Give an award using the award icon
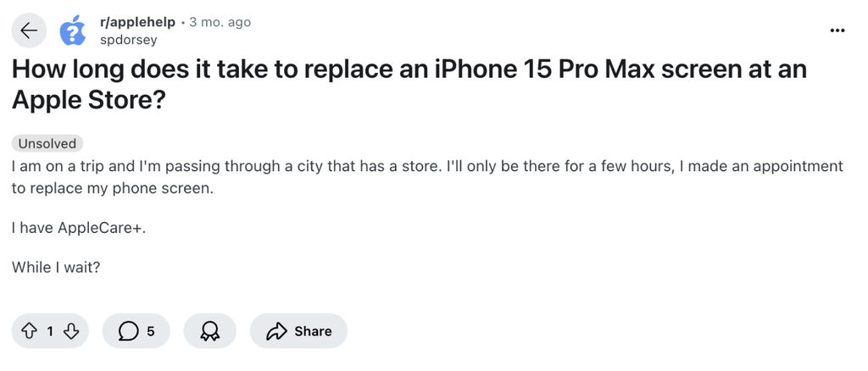 (209, 331)
